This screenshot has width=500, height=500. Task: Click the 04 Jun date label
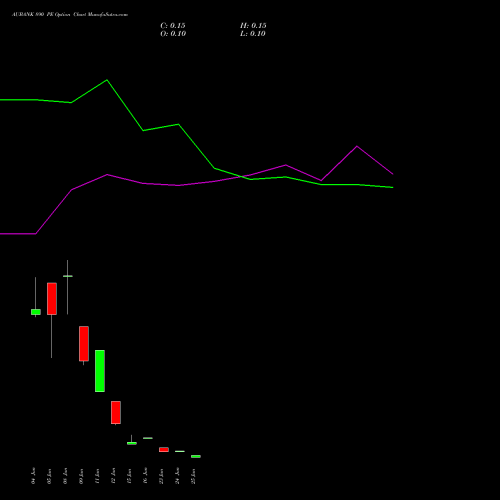tap(33, 476)
